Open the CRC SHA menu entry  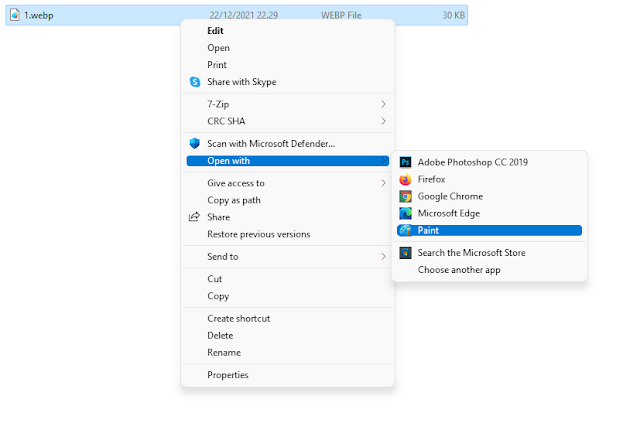288,121
